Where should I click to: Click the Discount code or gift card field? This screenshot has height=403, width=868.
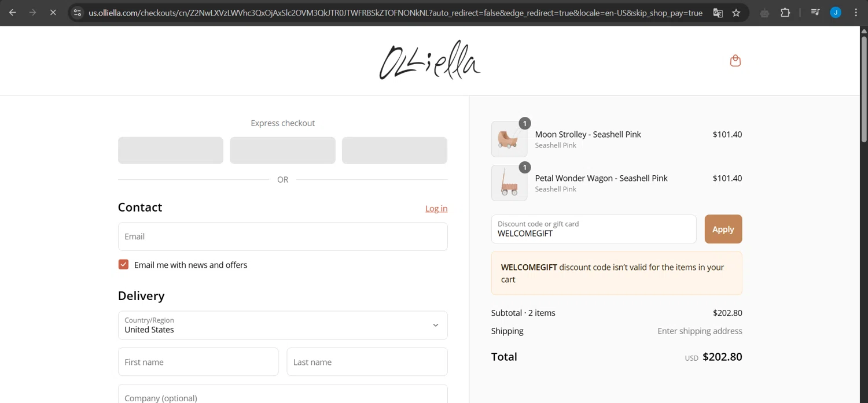coord(594,230)
